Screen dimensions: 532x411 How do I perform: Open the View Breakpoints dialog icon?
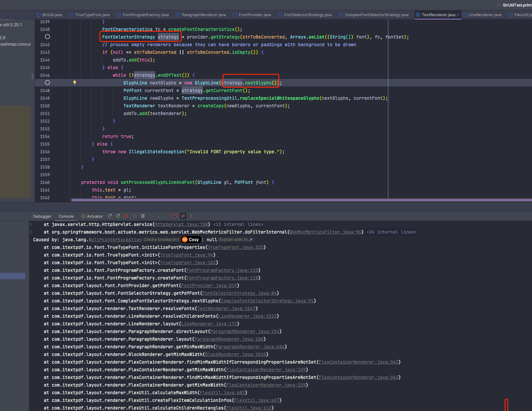click(175, 216)
